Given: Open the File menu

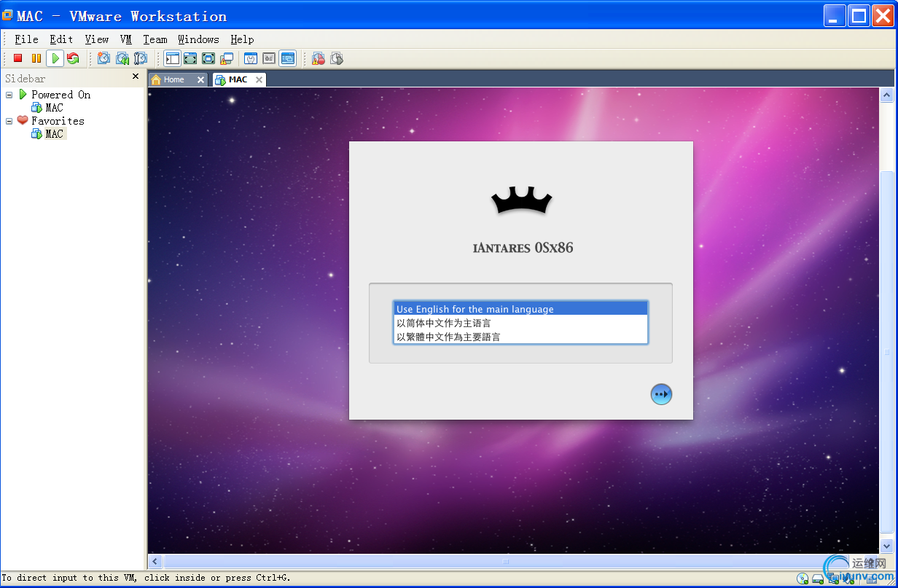Looking at the screenshot, I should [x=26, y=39].
